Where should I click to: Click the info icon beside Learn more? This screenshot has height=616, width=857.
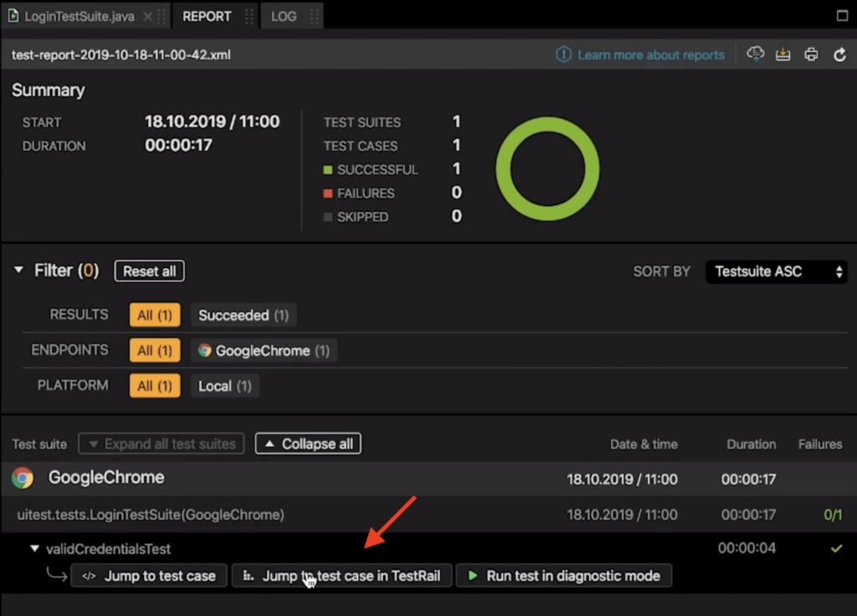[x=563, y=54]
